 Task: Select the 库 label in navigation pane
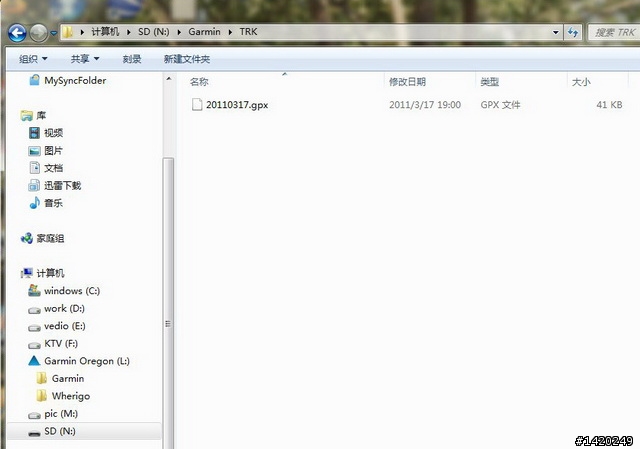point(41,116)
